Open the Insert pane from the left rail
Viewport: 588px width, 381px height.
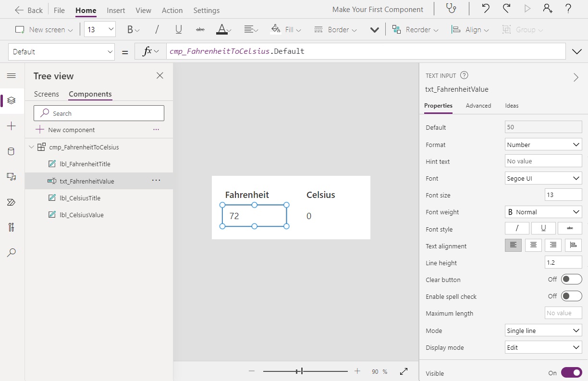pyautogui.click(x=12, y=126)
